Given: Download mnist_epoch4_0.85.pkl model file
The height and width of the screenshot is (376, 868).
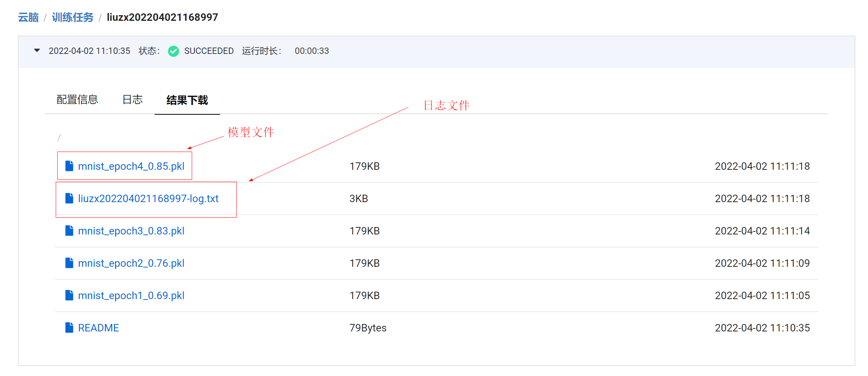Looking at the screenshot, I should point(131,166).
